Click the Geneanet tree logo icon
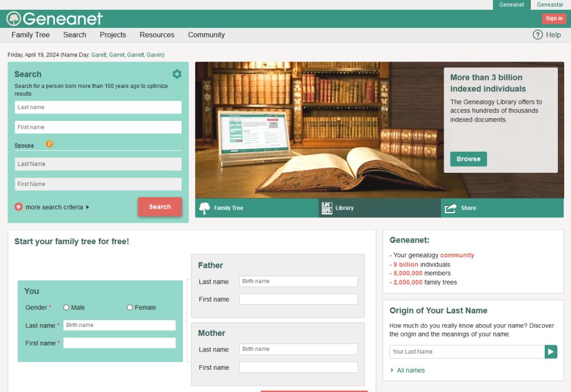 coord(14,19)
